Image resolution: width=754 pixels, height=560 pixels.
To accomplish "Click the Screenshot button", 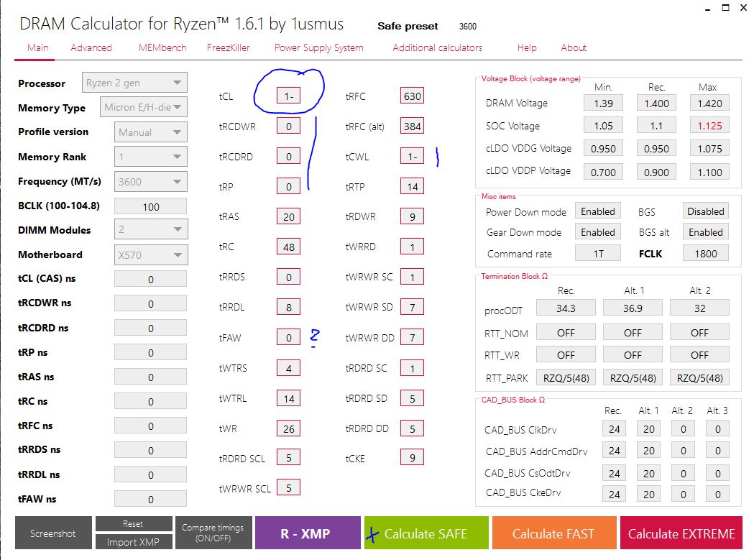I will [x=53, y=533].
